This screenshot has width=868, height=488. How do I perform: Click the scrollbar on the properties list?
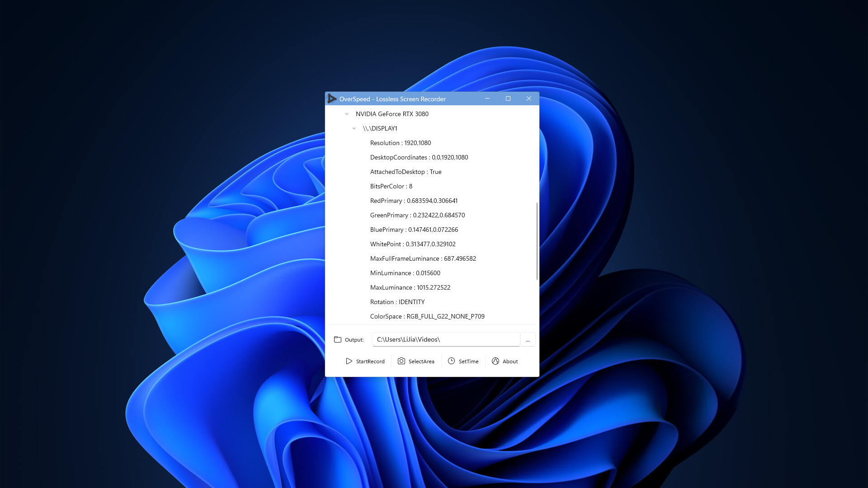[537, 239]
